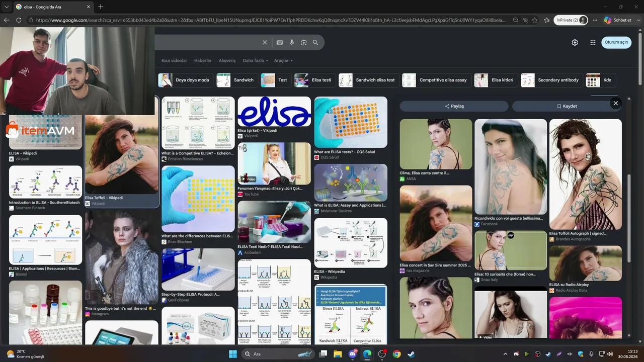Screen dimensions: 644x362
Task: Switch to the Haberler tab
Action: (x=203, y=61)
